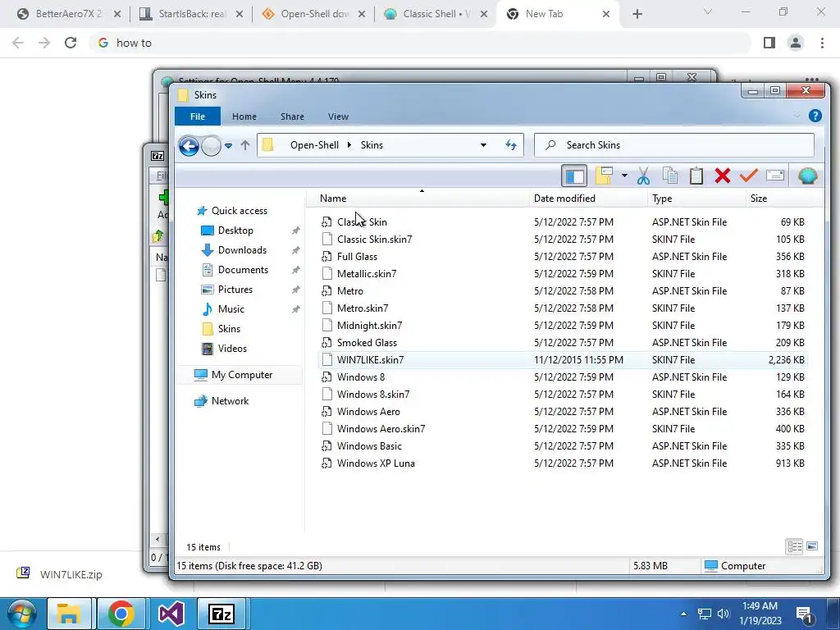Screen dimensions: 840x630
Task: Select Videos in the navigation pane
Action: click(232, 349)
